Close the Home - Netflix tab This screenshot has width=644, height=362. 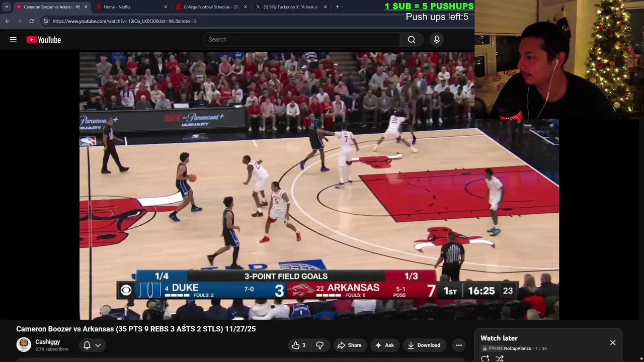point(166,7)
